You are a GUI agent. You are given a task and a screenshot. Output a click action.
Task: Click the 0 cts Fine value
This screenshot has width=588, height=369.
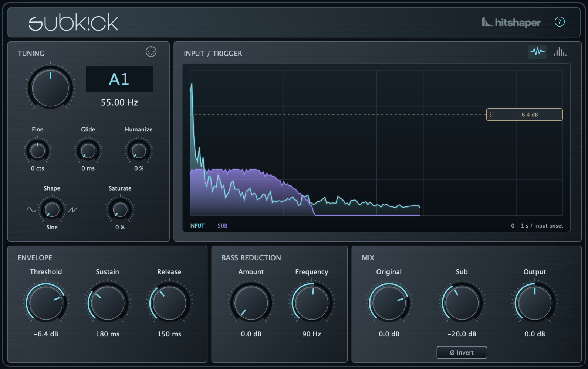tap(37, 168)
